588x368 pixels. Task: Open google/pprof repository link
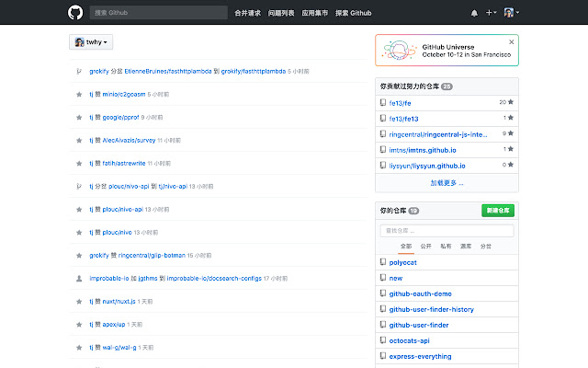[x=120, y=117]
